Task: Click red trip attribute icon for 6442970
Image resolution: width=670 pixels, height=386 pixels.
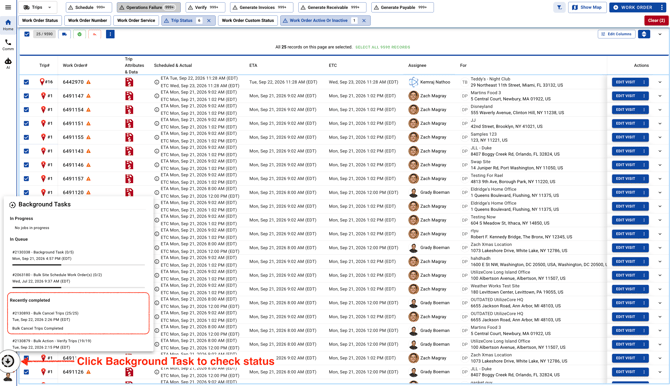Action: (x=129, y=82)
